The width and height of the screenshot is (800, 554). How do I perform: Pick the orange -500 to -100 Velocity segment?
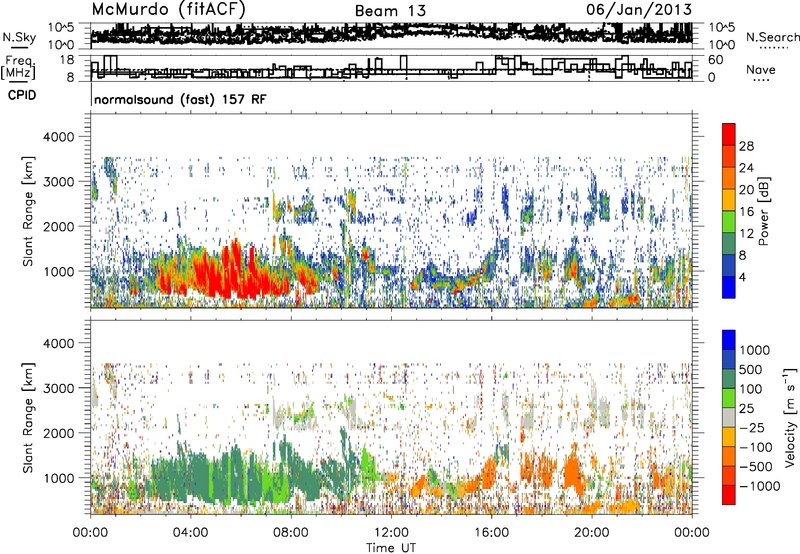(729, 457)
